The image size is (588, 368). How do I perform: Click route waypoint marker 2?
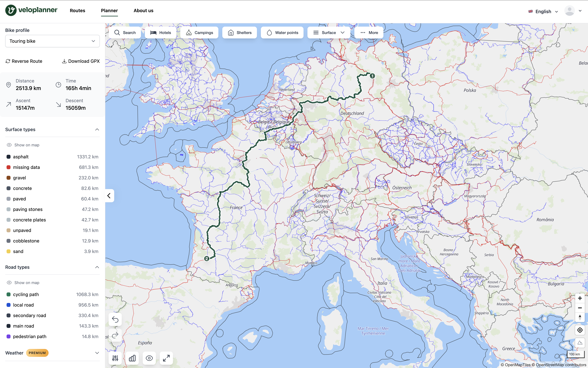(207, 258)
